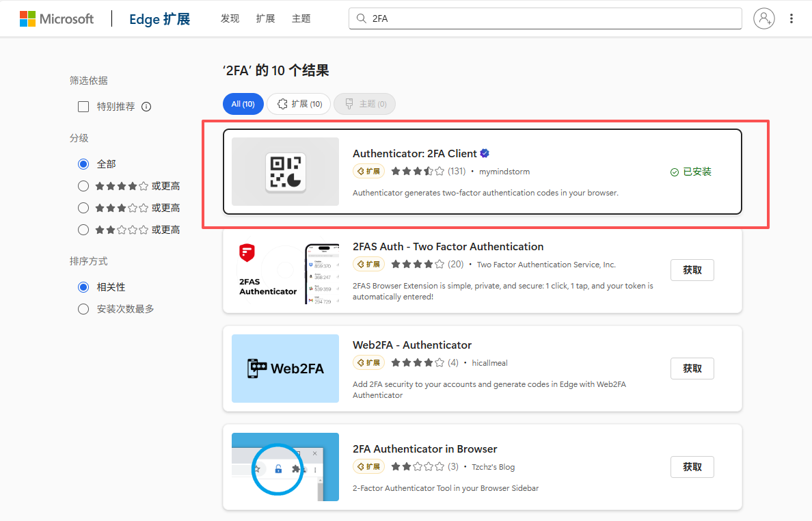Click 获取 for 2FAS Auth extension
Screen dimensions: 812x521
click(692, 270)
